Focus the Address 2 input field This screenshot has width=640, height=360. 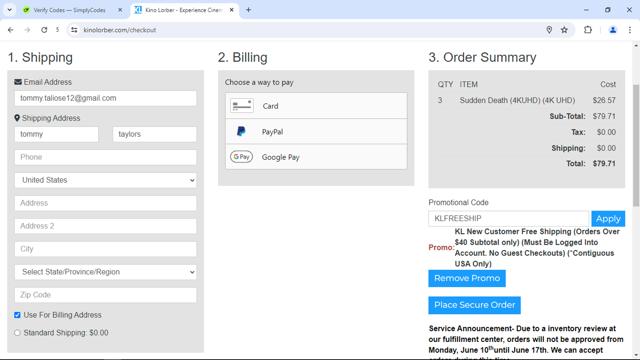[105, 226]
